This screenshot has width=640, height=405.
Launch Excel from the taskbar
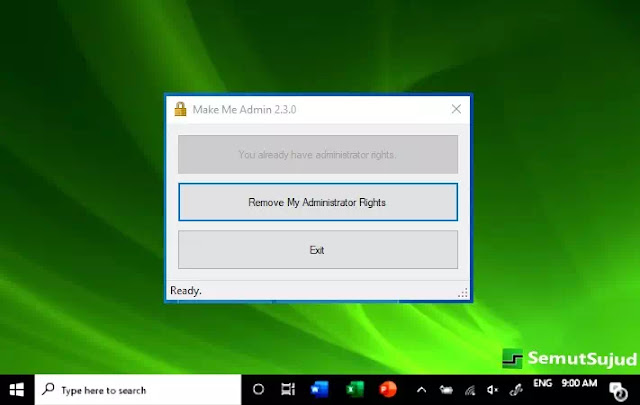tap(354, 389)
